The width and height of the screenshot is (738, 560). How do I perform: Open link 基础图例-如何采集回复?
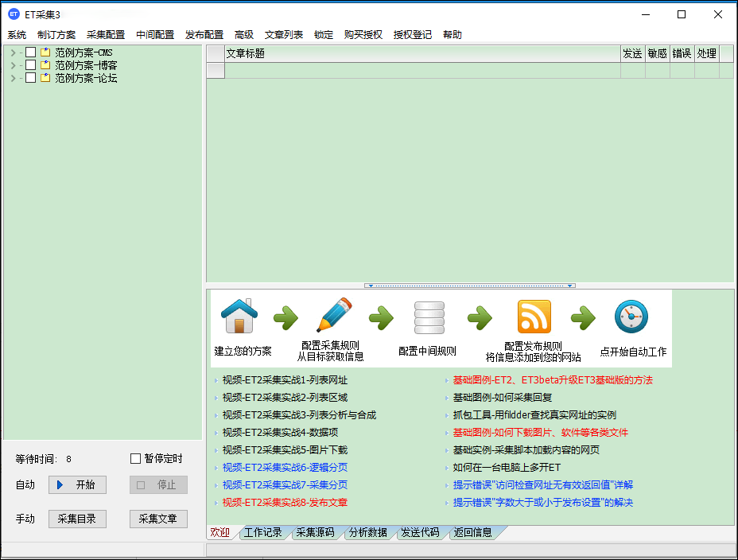502,398
